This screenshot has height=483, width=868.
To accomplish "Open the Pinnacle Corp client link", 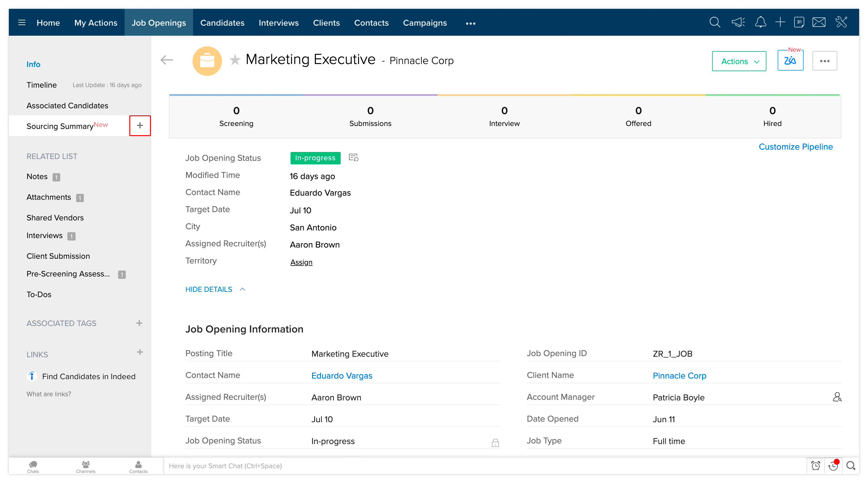I will 679,376.
